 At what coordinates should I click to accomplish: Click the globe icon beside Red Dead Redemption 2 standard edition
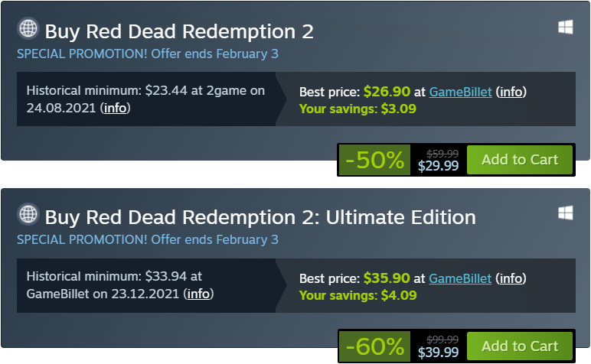(x=28, y=30)
